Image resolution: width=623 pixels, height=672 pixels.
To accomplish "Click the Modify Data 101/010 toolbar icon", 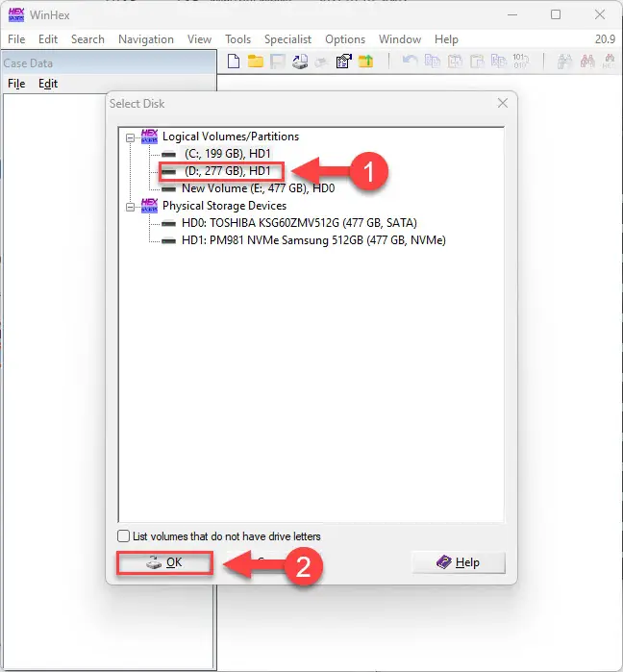I will [x=520, y=62].
